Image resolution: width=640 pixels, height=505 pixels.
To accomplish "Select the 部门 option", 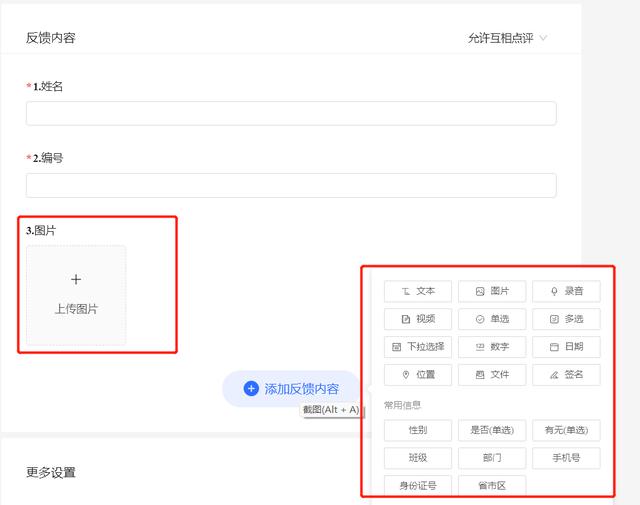I will [x=492, y=458].
